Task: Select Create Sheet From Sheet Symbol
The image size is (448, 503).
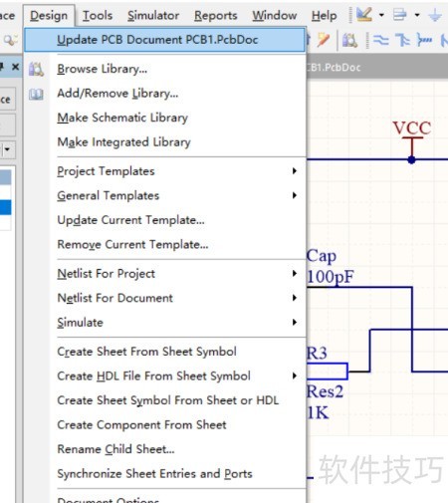Action: click(146, 352)
